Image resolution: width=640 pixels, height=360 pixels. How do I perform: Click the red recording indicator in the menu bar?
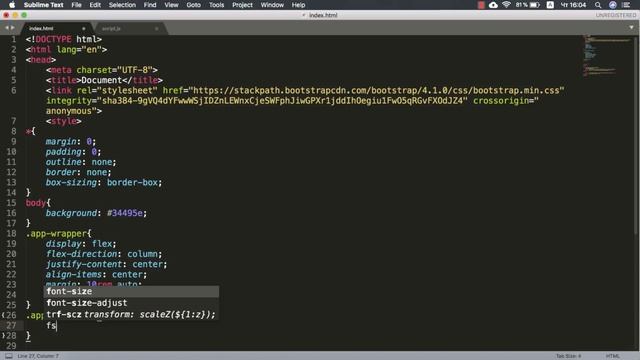tap(481, 5)
